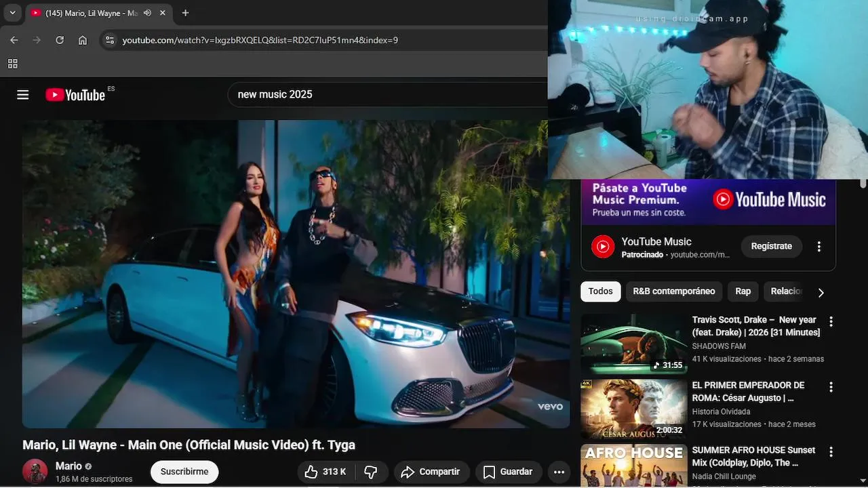The width and height of the screenshot is (868, 488).
Task: Click the page vertical scrollbar thumb
Action: point(863,183)
